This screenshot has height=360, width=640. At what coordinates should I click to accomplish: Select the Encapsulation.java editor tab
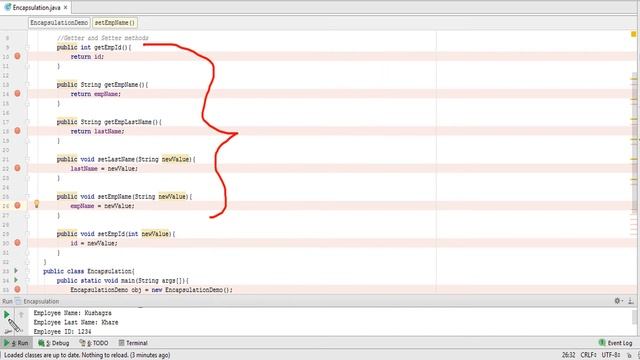[36, 7]
